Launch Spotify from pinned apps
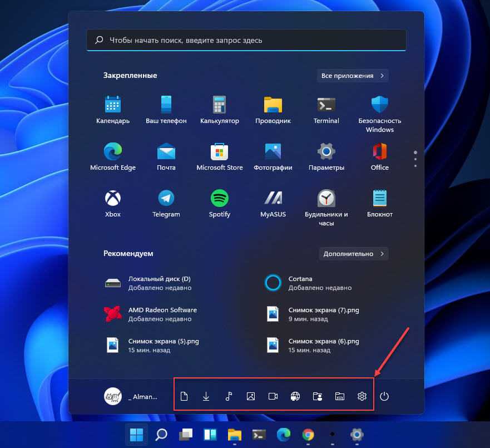Screen dimensions: 490x448 (x=220, y=203)
